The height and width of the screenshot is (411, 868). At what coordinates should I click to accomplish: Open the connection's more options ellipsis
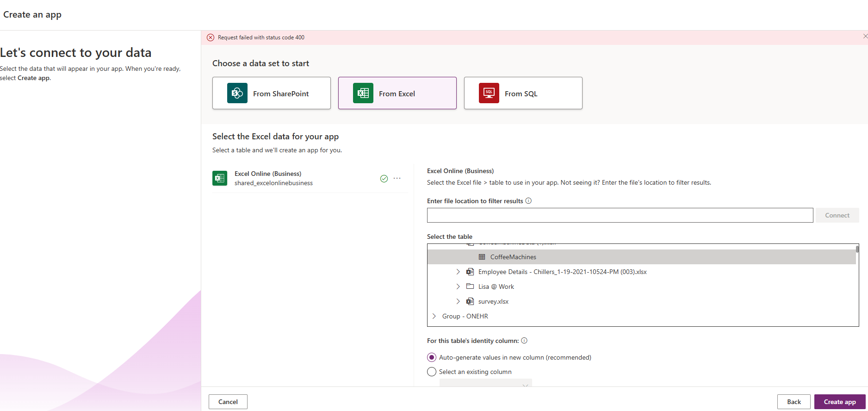[x=397, y=178]
